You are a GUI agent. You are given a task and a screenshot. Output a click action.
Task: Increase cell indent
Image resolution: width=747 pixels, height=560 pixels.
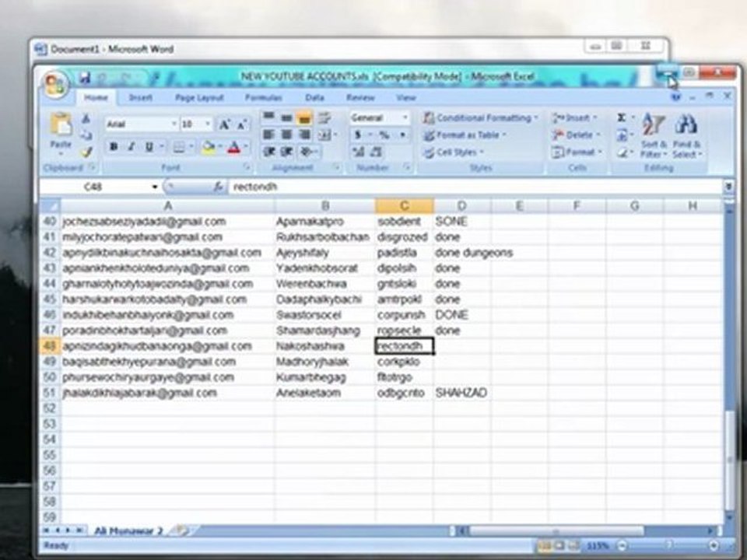pos(286,152)
